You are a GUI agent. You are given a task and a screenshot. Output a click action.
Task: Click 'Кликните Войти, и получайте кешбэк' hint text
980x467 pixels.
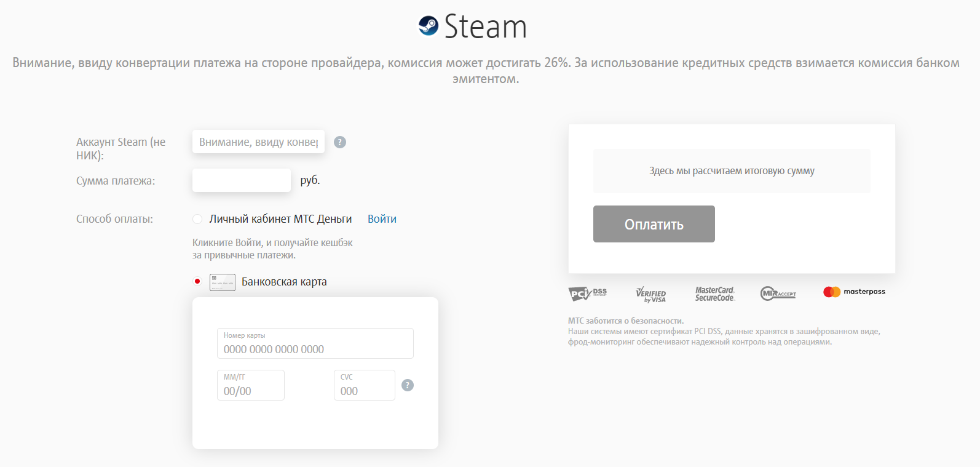click(272, 243)
